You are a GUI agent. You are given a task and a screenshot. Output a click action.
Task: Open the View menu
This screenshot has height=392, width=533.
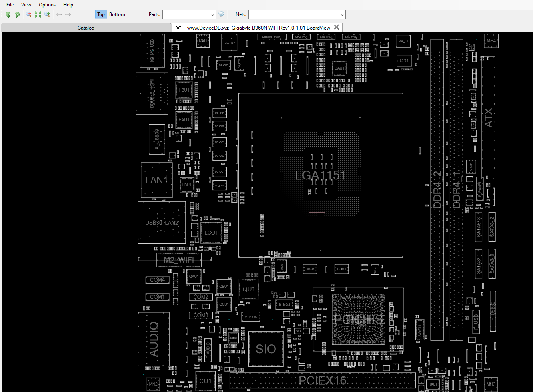(x=26, y=4)
